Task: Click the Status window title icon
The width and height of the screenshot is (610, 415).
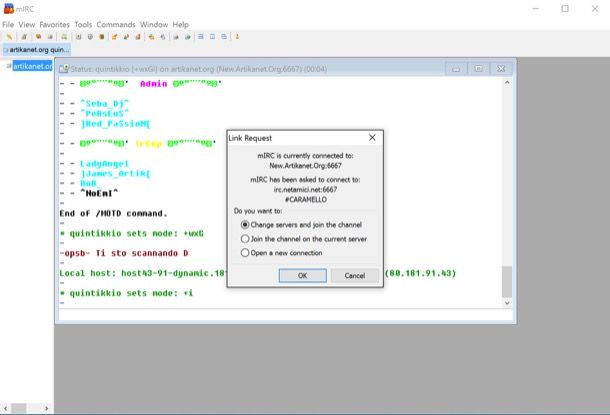Action: (x=64, y=69)
